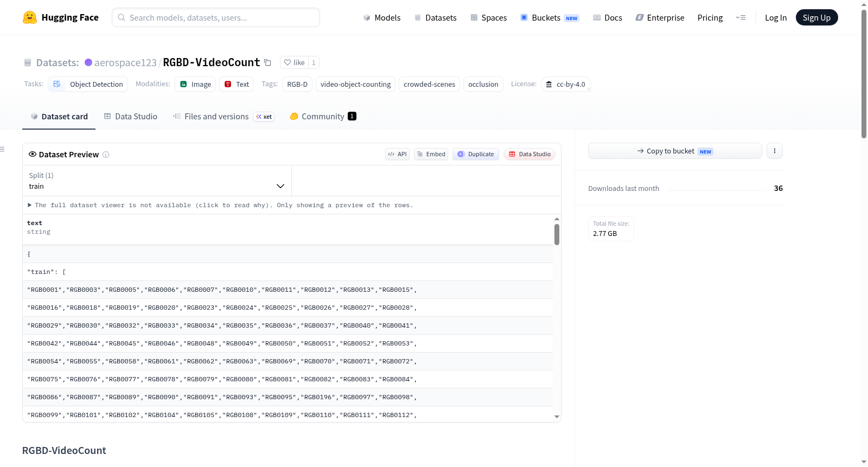Switch to the Dataset card tab

(59, 116)
